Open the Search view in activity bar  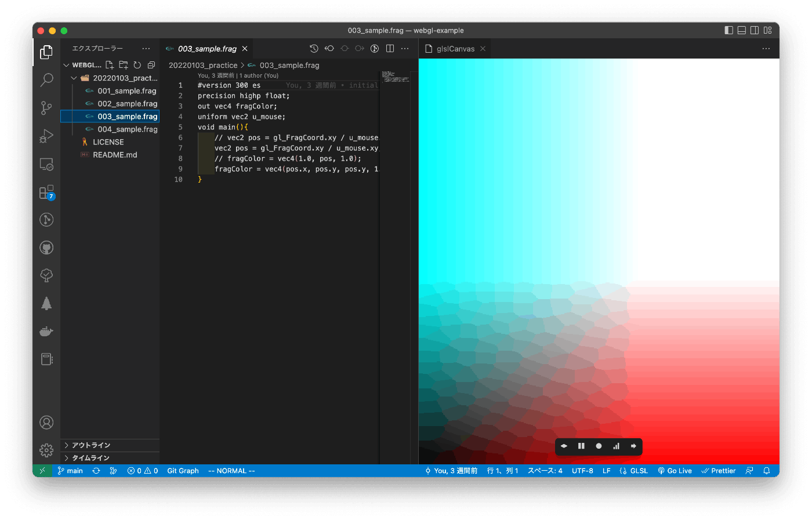point(46,80)
